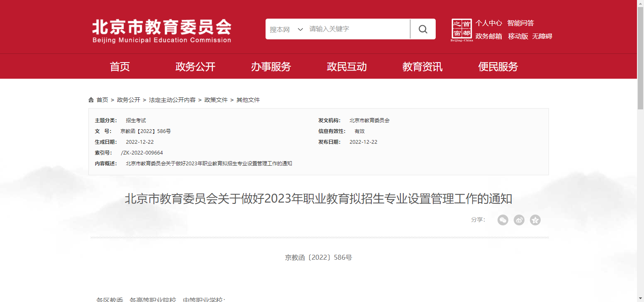
Task: Open the 政务公开 navigation menu
Action: (195, 67)
